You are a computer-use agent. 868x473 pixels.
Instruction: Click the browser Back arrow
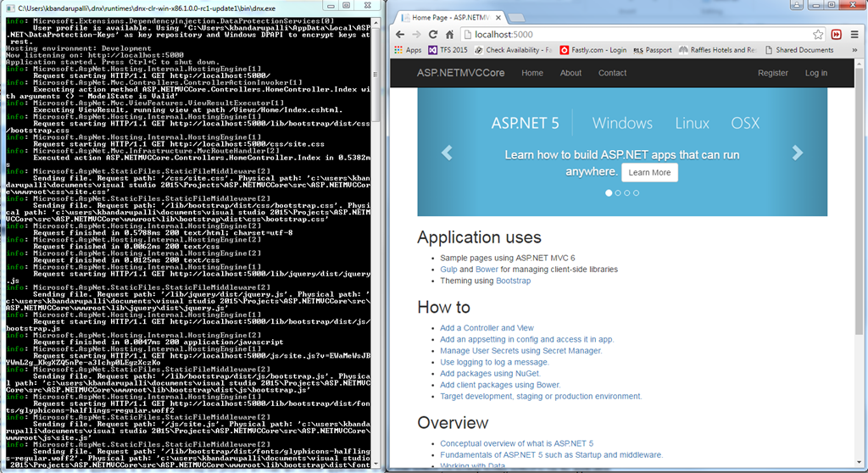tap(400, 35)
